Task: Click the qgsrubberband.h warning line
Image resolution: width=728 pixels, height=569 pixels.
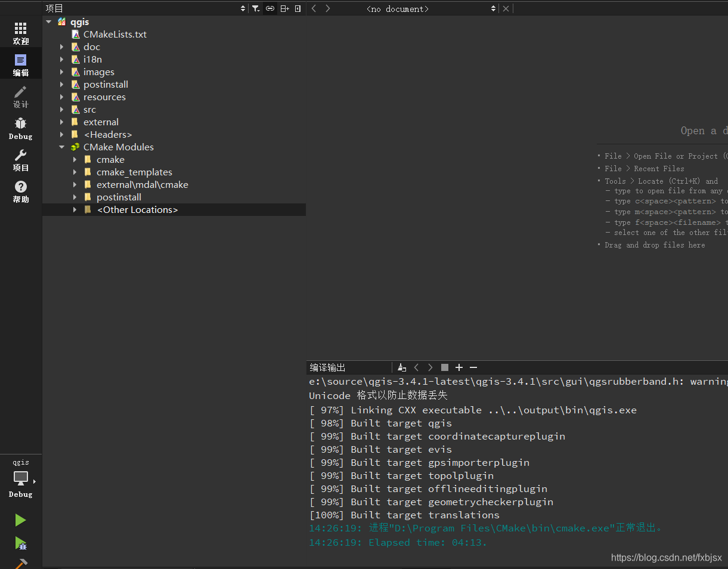Action: click(518, 381)
